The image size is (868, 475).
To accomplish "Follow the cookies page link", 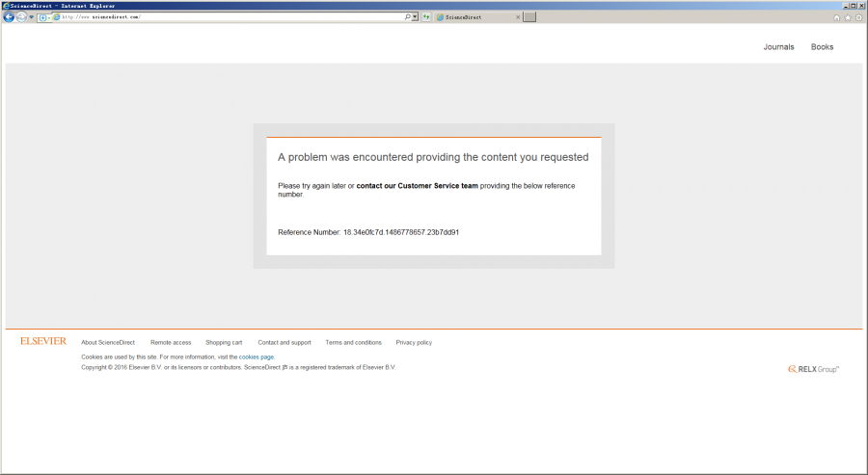I will (257, 357).
